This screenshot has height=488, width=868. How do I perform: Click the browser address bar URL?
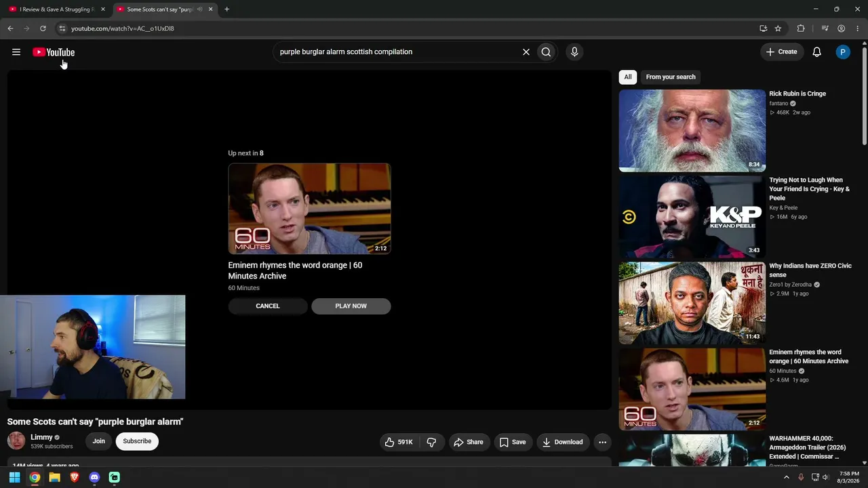click(123, 28)
